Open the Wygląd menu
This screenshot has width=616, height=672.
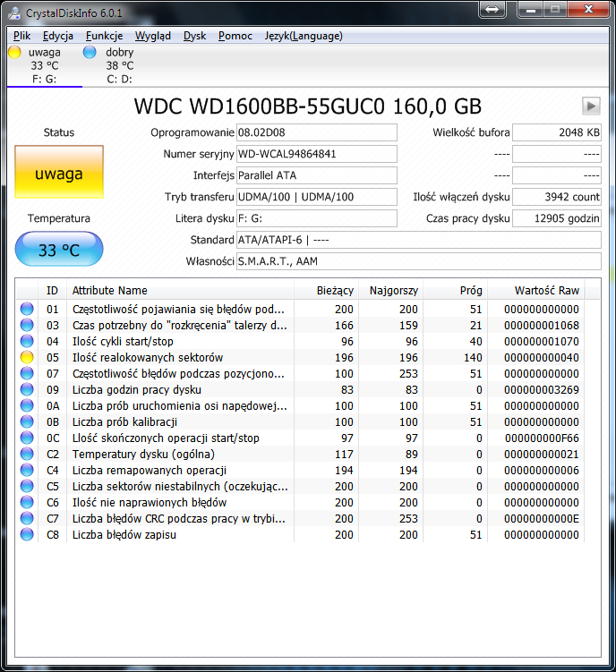pyautogui.click(x=153, y=36)
